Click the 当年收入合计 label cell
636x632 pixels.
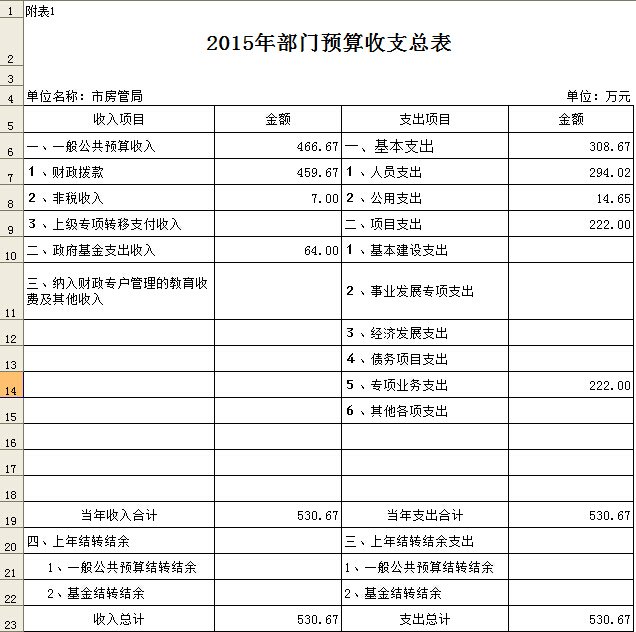tap(119, 516)
